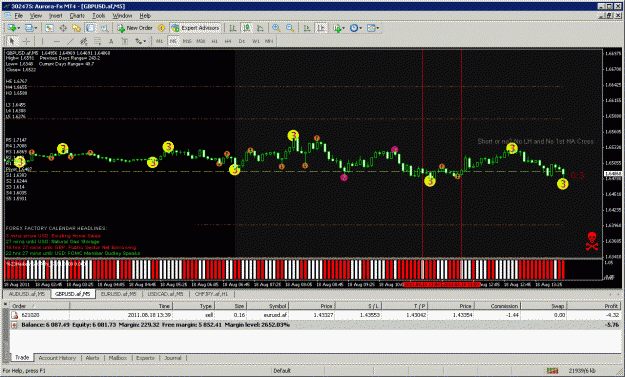Set timeframe to D1
This screenshot has width=625, height=377.
(x=242, y=41)
